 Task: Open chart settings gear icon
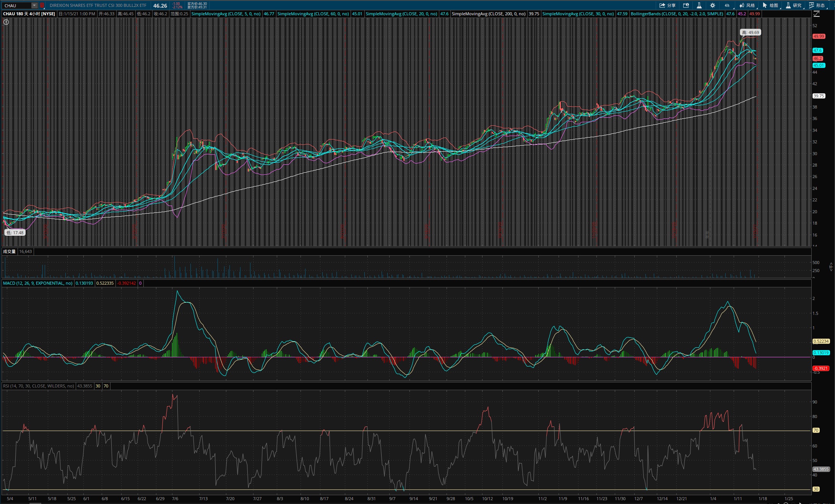pyautogui.click(x=713, y=5)
